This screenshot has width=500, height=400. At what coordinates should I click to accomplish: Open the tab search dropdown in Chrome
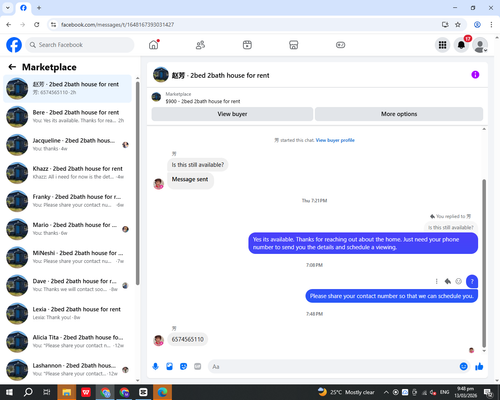tap(8, 8)
